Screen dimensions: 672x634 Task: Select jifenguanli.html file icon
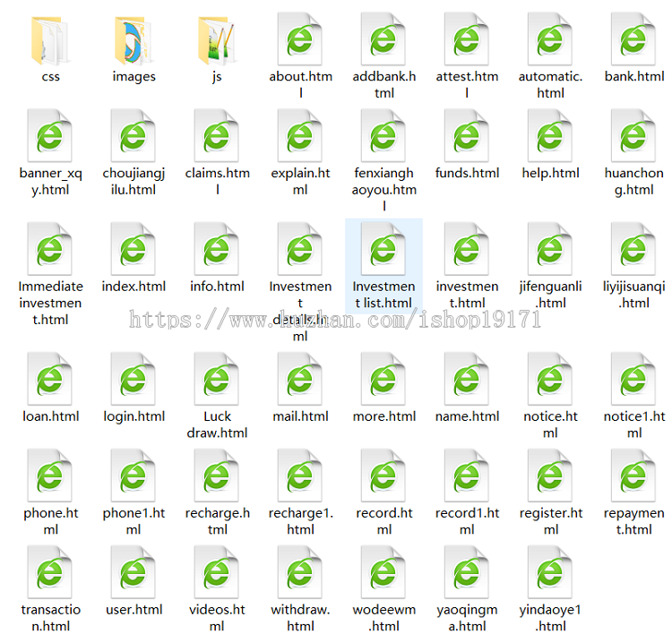[x=550, y=249]
